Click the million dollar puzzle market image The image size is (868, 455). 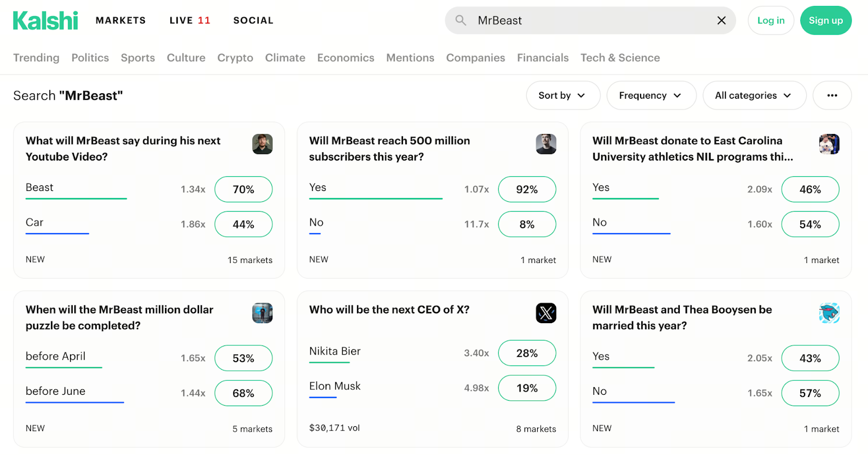(x=262, y=313)
